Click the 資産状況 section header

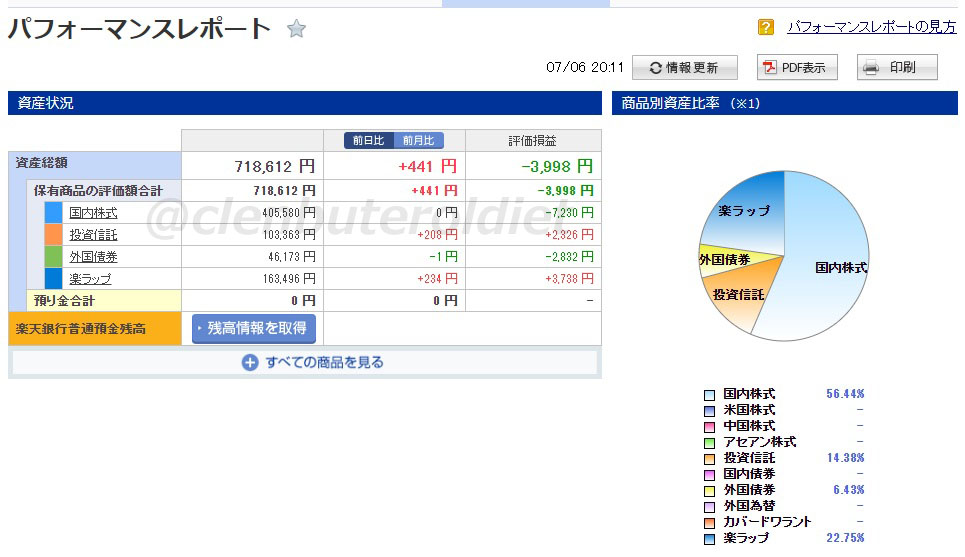(305, 103)
